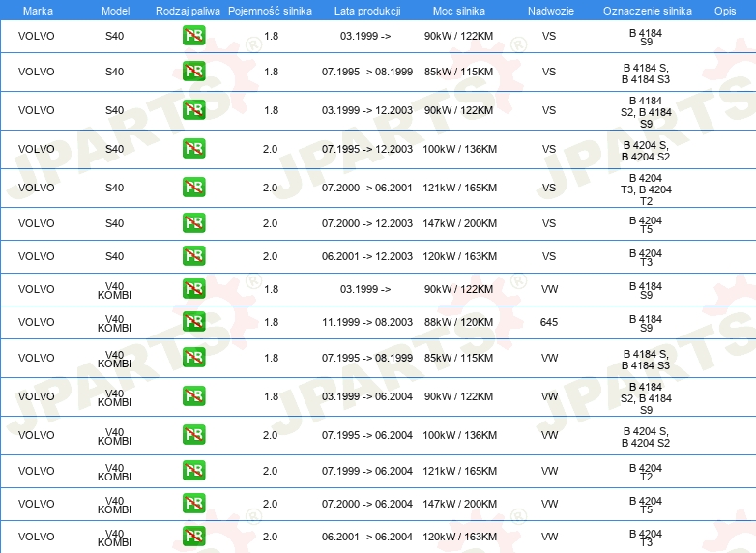Screen dimensions: 756x553
Task: Select the fuel icon for V40 KOMBI 100kW / 136KM
Action: 193,434
